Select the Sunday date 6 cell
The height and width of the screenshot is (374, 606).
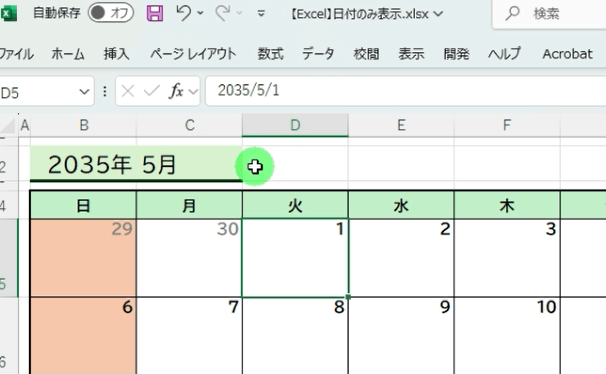point(83,336)
